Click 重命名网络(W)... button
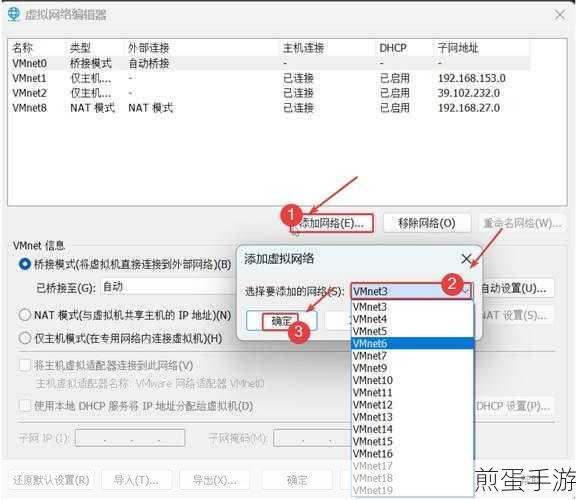Image resolution: width=576 pixels, height=500 pixels. 522,223
